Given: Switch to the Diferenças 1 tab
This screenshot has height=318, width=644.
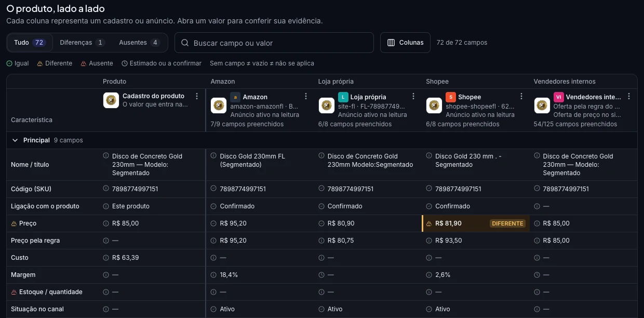Looking at the screenshot, I should pyautogui.click(x=82, y=43).
